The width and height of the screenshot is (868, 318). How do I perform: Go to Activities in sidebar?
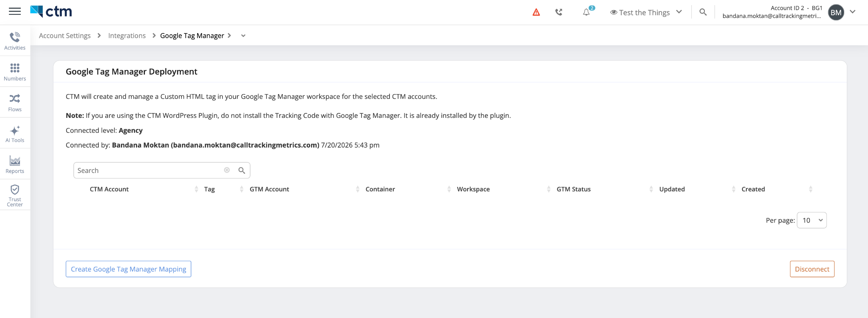[x=15, y=41]
